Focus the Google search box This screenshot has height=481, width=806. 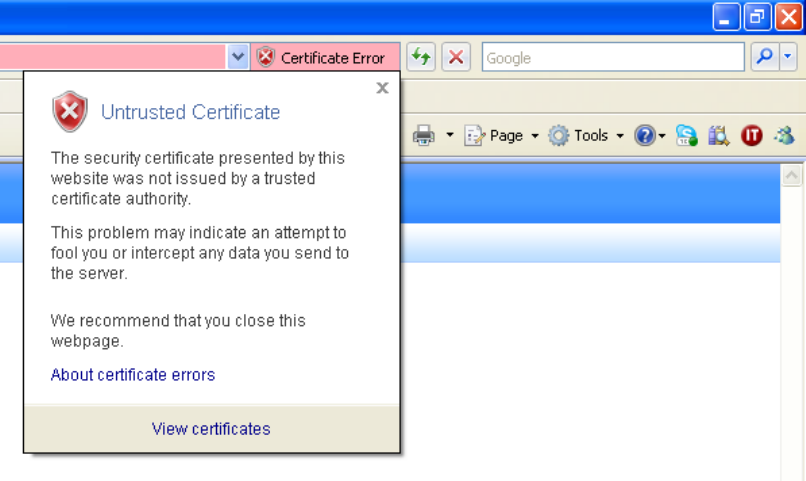coord(613,57)
